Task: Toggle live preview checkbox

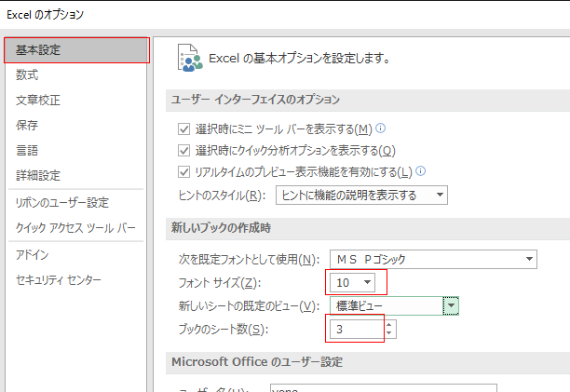Action: pos(183,172)
